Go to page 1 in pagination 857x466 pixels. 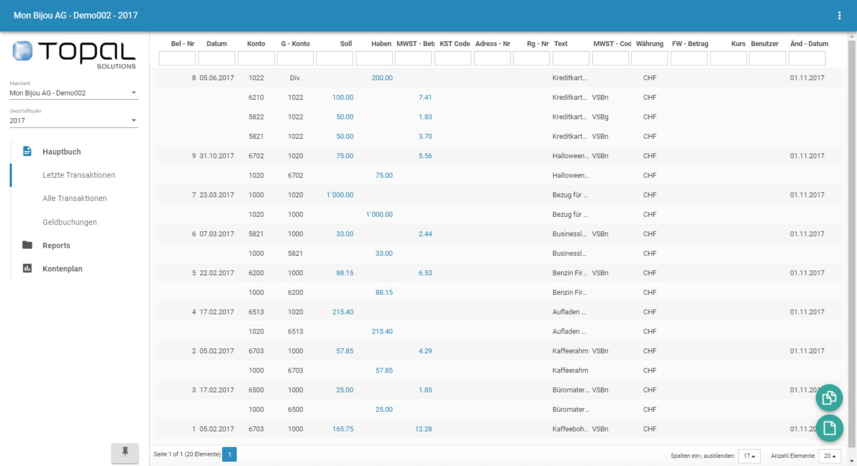coord(229,455)
